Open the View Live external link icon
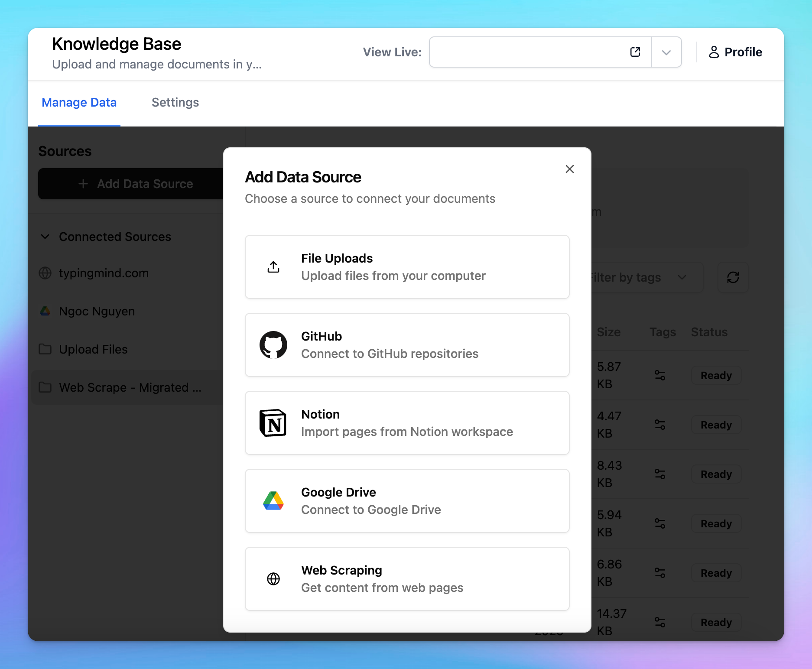The width and height of the screenshot is (812, 669). 635,52
